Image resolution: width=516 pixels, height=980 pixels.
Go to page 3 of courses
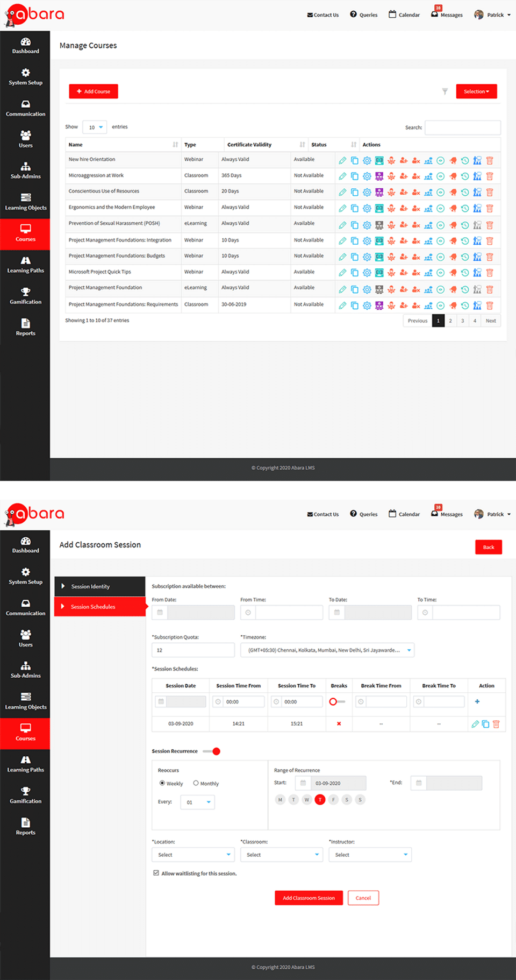pos(462,321)
